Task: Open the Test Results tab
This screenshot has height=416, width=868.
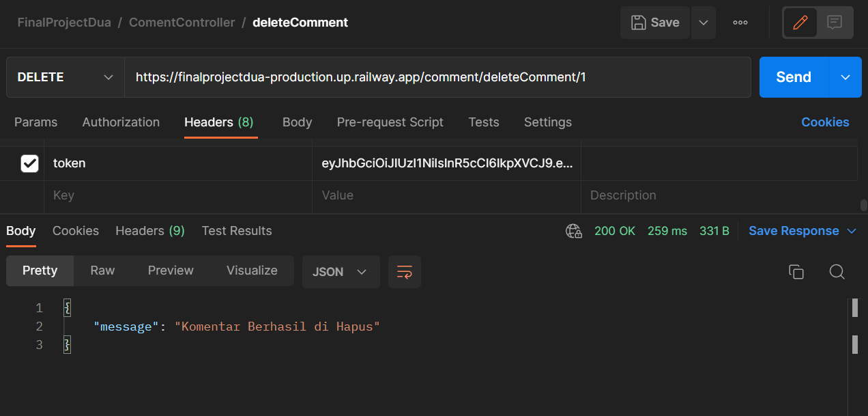Action: click(x=237, y=231)
